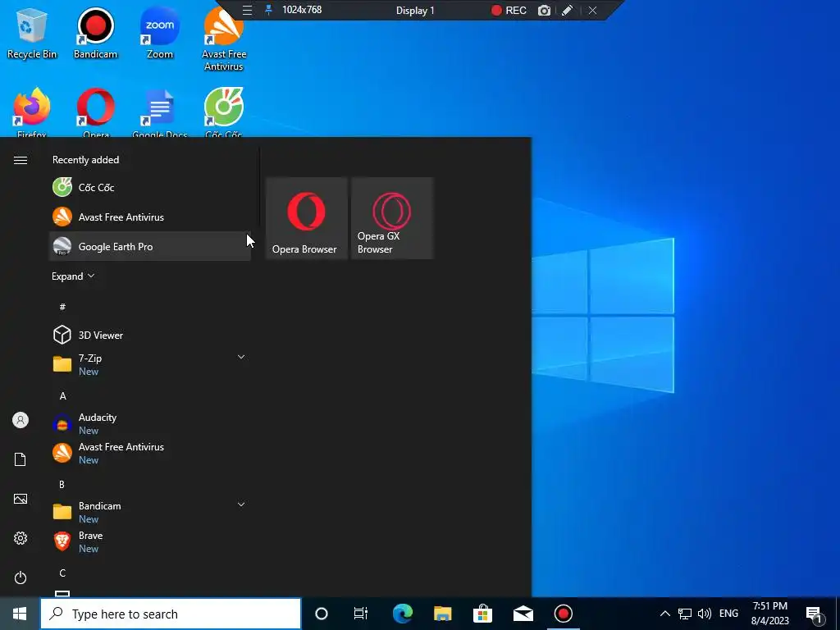Select the Display 1 recording target
Viewport: 840px width, 630px height.
(415, 11)
